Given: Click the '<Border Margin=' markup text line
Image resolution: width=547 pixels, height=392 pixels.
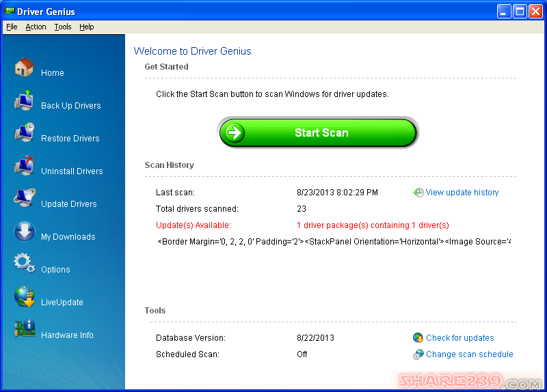Looking at the screenshot, I should pos(334,242).
